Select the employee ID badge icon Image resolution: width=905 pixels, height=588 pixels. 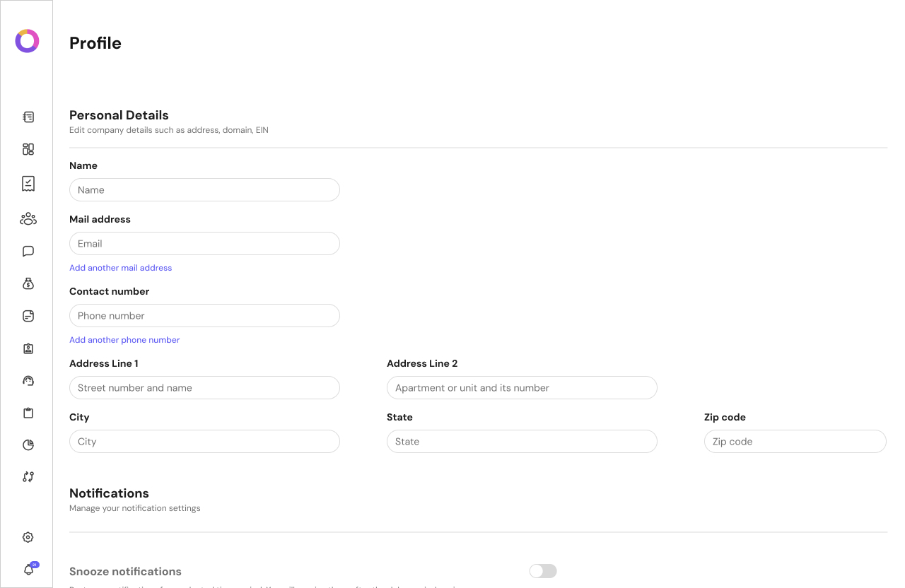(x=28, y=348)
